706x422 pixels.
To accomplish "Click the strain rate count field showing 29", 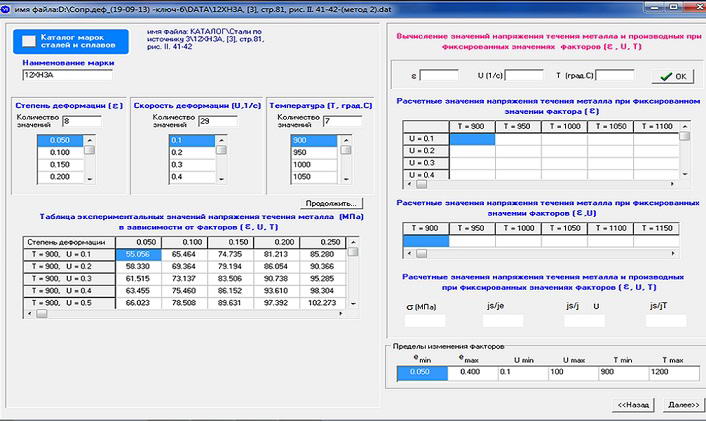I will (x=217, y=121).
